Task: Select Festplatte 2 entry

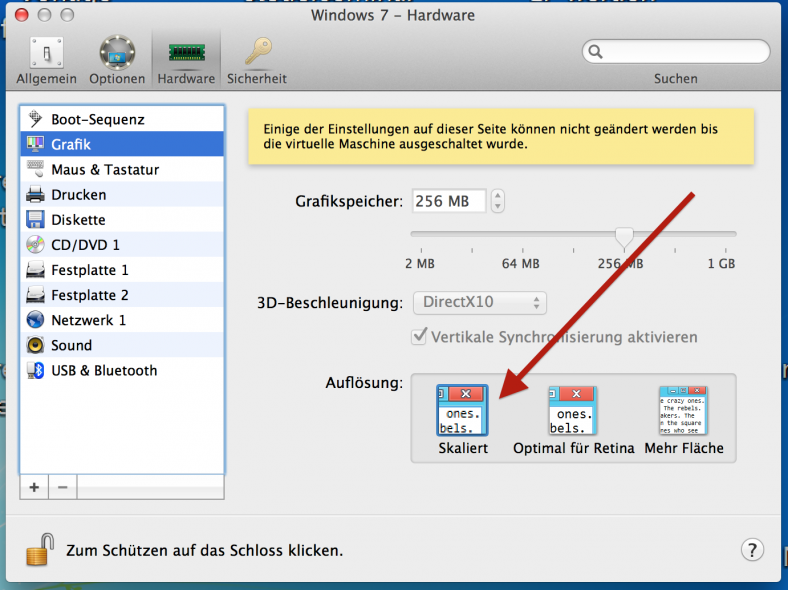Action: (x=122, y=295)
